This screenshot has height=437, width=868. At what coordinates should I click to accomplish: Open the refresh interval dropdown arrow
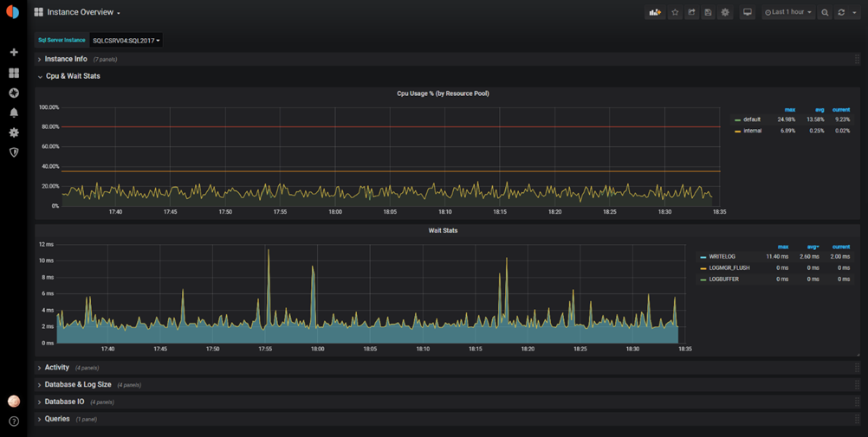point(855,12)
